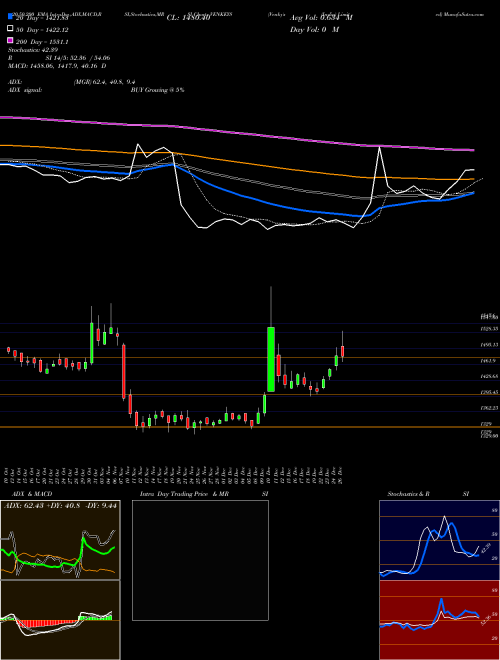Screen dimensions: 500x660
Task: Click the ADX (MGR) 62.4, 40.8, 9.4 values
Action: [x=104, y=82]
